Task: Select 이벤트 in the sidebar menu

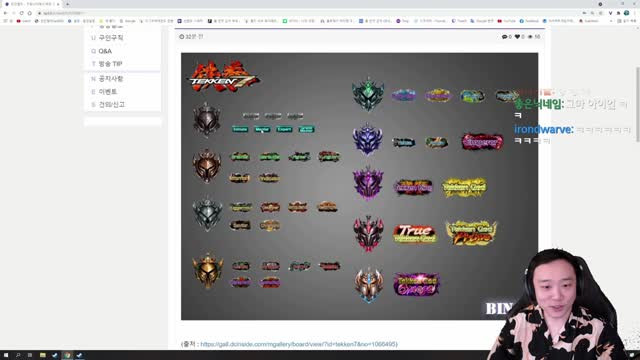Action: click(x=107, y=91)
